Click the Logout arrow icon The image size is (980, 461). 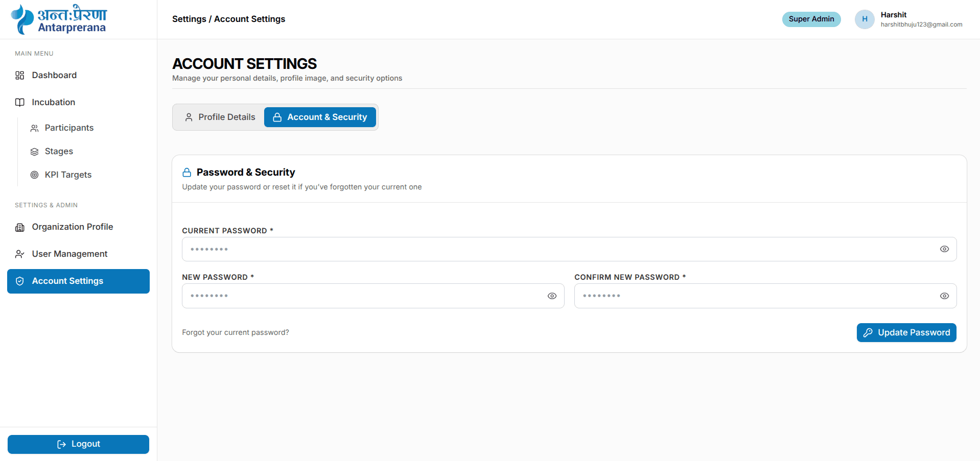[62, 445]
